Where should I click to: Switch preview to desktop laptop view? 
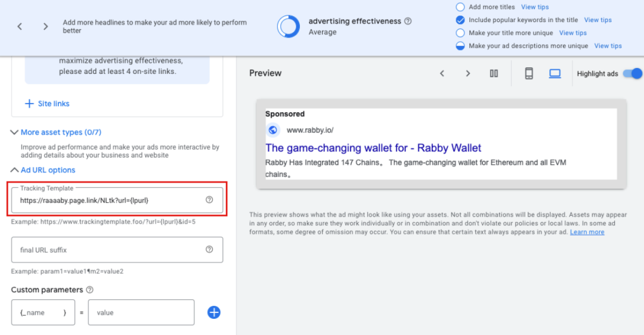[x=555, y=73]
